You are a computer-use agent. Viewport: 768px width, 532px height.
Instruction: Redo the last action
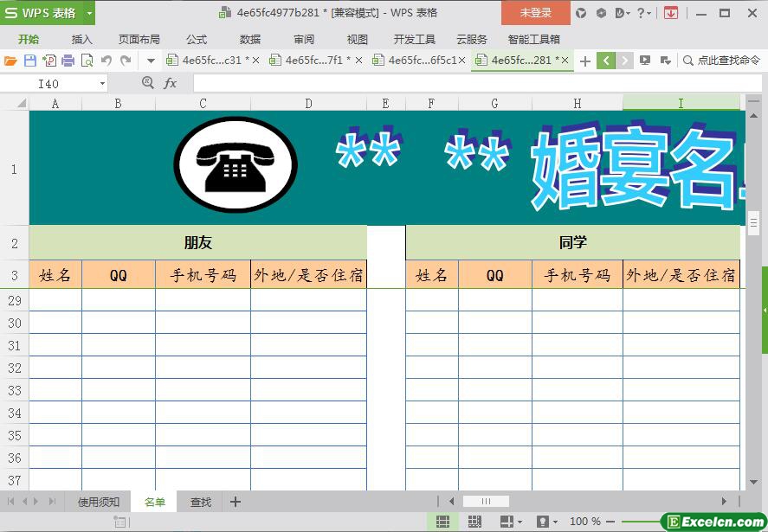point(126,61)
